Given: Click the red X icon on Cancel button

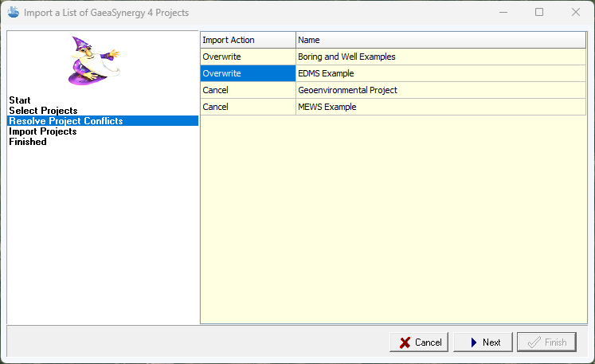Looking at the screenshot, I should [x=405, y=342].
